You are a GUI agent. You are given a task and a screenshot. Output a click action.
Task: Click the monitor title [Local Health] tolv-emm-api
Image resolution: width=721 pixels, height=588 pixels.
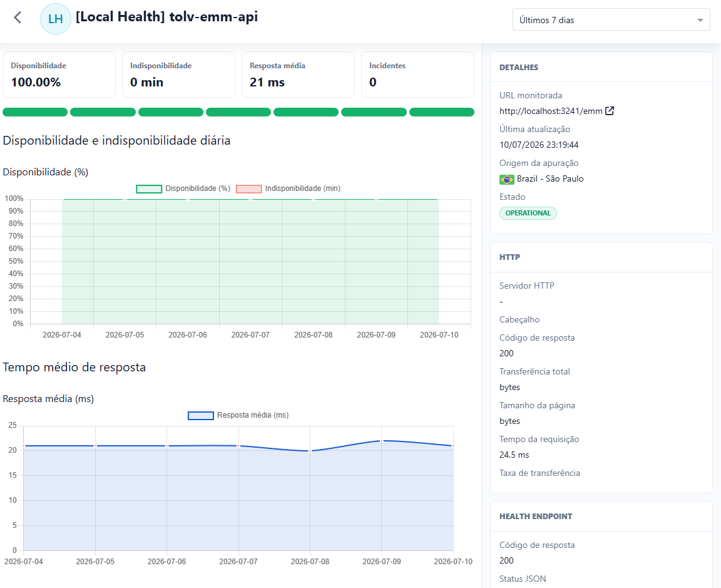pos(166,17)
